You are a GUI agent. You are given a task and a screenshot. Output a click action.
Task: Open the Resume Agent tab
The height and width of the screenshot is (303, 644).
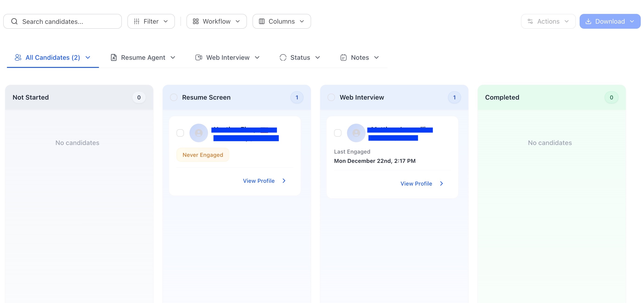coord(143,57)
